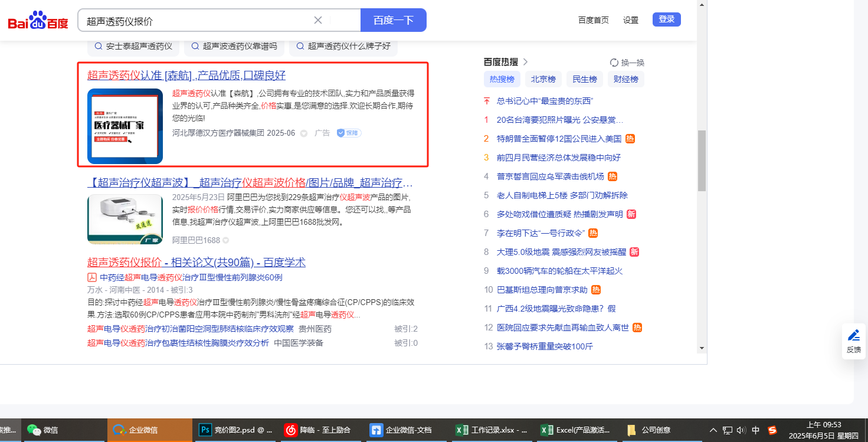Switch to the 北京榜 tab

(543, 79)
